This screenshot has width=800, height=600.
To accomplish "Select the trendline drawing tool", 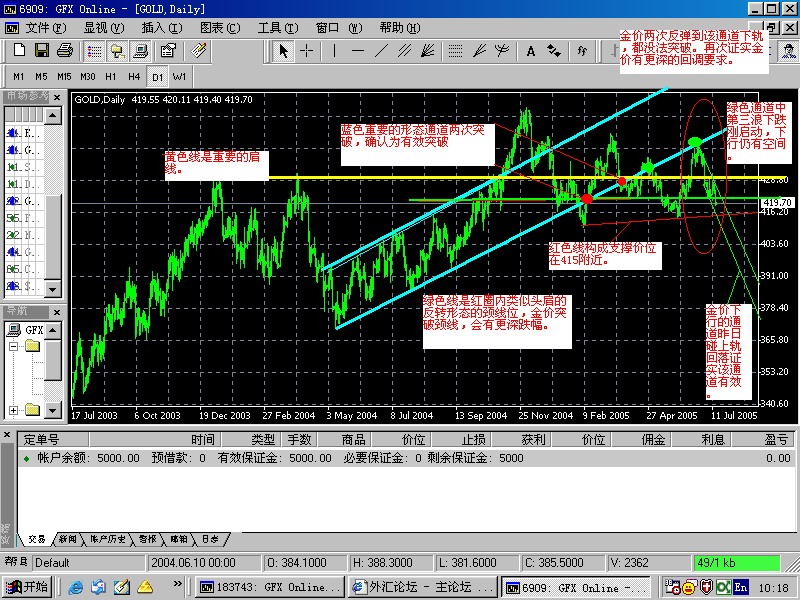I will pos(382,51).
